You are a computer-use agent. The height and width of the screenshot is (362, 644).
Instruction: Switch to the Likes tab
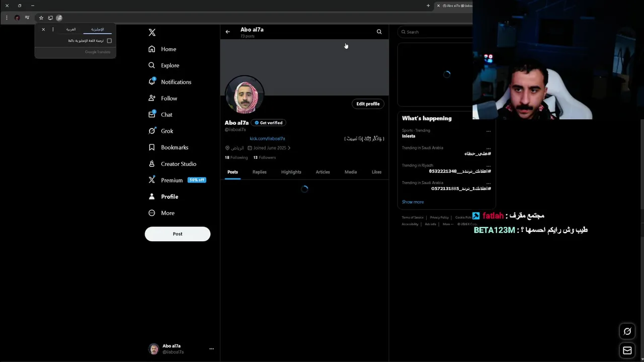(376, 172)
